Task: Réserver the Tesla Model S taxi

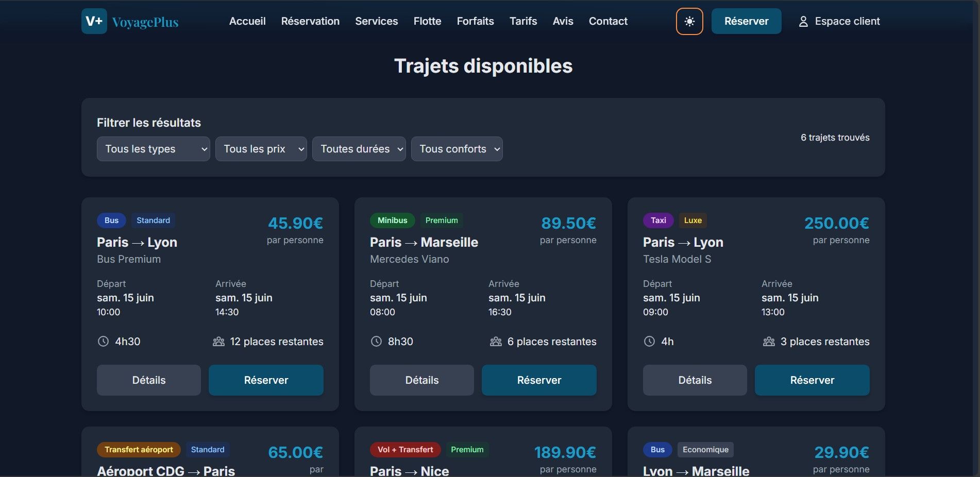Action: 813,380
